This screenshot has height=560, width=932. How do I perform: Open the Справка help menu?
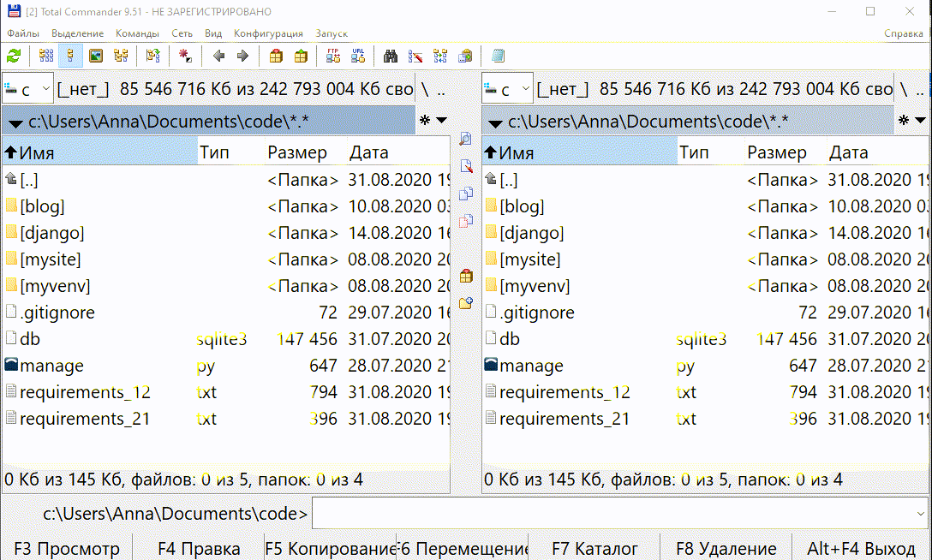click(x=904, y=34)
